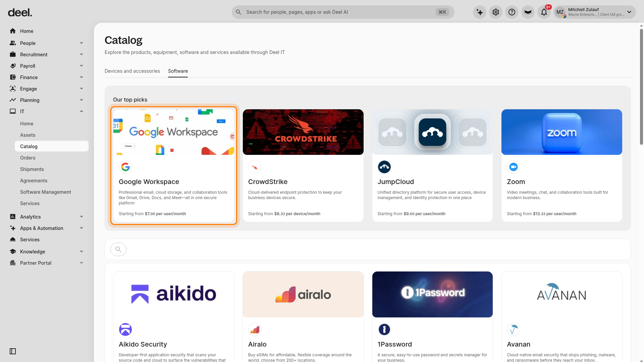Open Software Management in IT submenu
This screenshot has width=644, height=362.
point(52,192)
